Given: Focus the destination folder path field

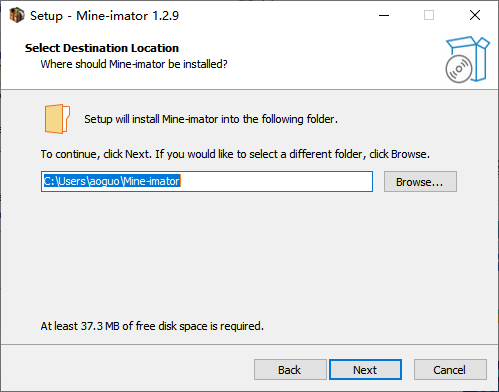Looking at the screenshot, I should click(x=207, y=182).
